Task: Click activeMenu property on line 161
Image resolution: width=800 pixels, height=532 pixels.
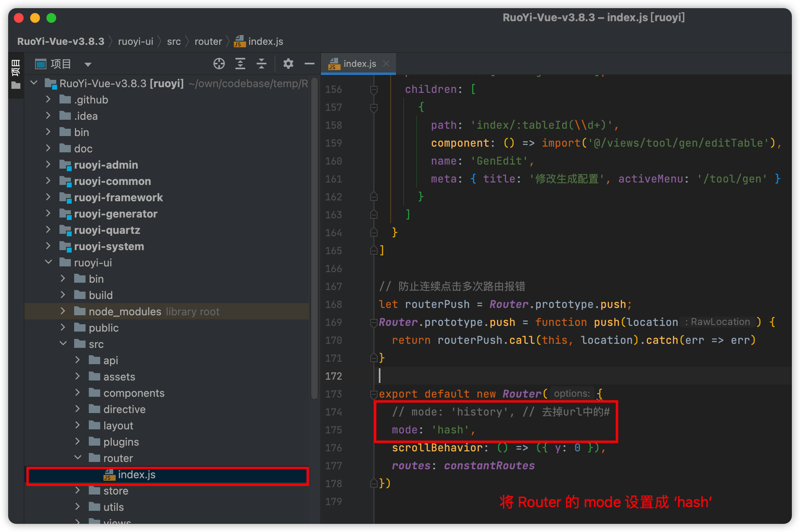Action: click(651, 179)
